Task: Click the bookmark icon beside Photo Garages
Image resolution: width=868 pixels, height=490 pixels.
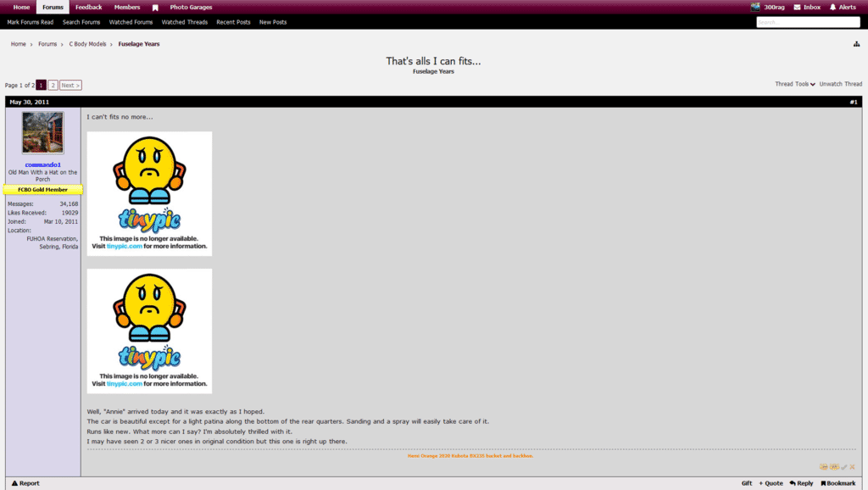Action: (155, 7)
